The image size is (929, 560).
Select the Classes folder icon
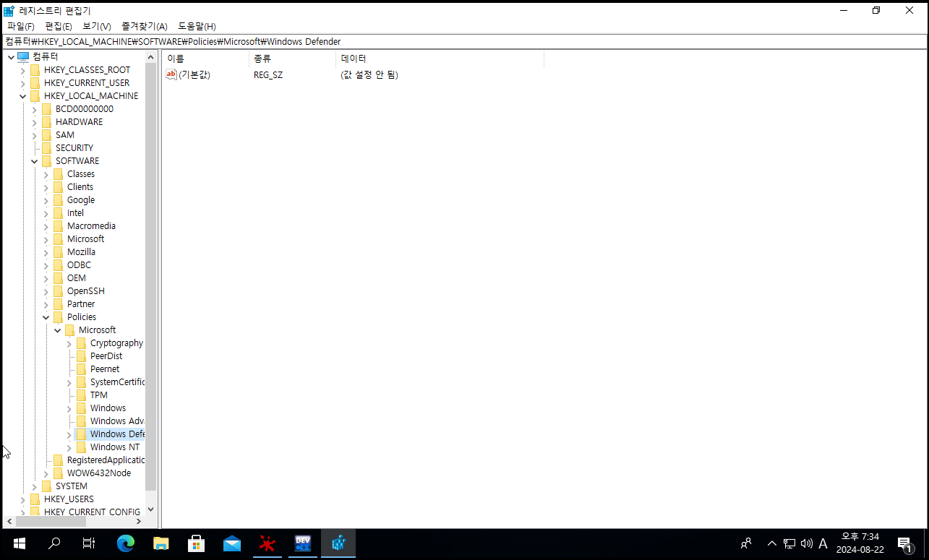(58, 174)
